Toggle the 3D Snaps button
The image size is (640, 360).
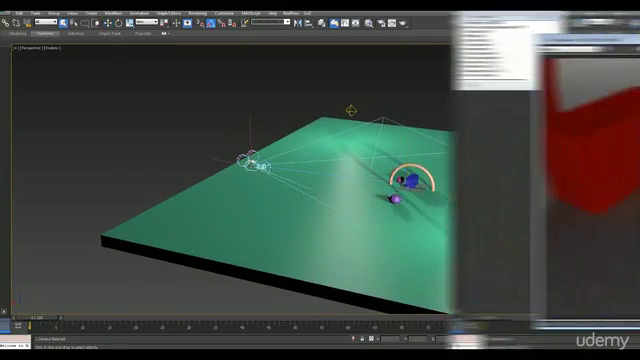200,23
